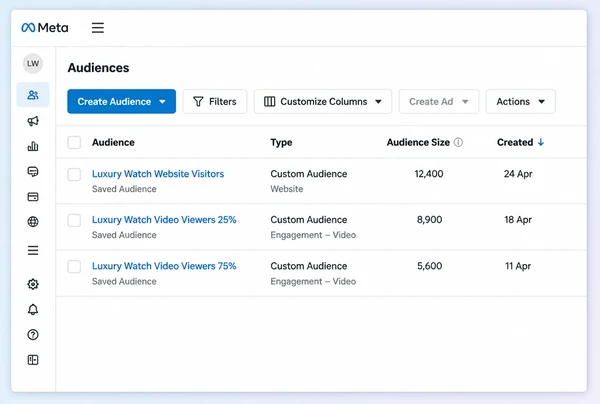Screen dimensions: 600x404
Task: Open the Create Ad dropdown
Action: point(439,101)
